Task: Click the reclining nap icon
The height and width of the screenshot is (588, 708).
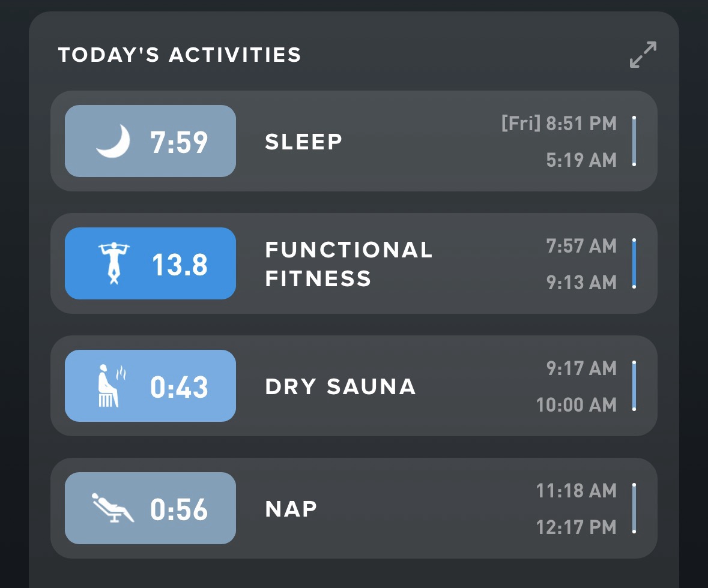Action: (112, 508)
